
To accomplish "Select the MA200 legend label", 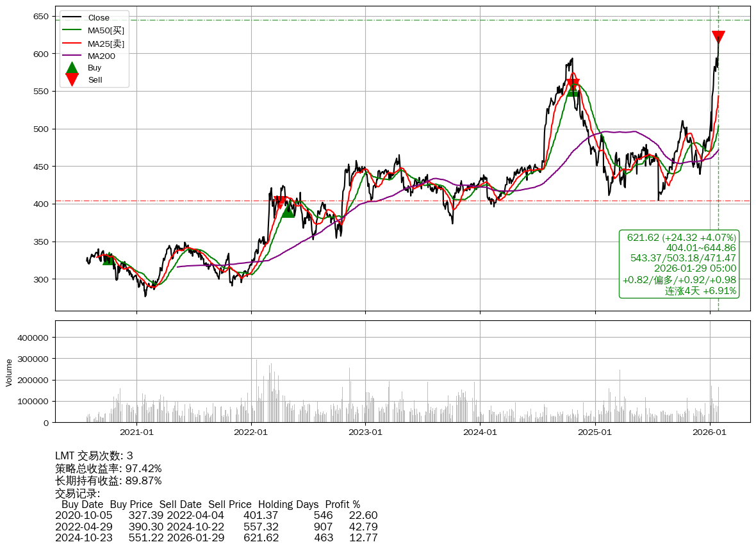I will coord(101,56).
